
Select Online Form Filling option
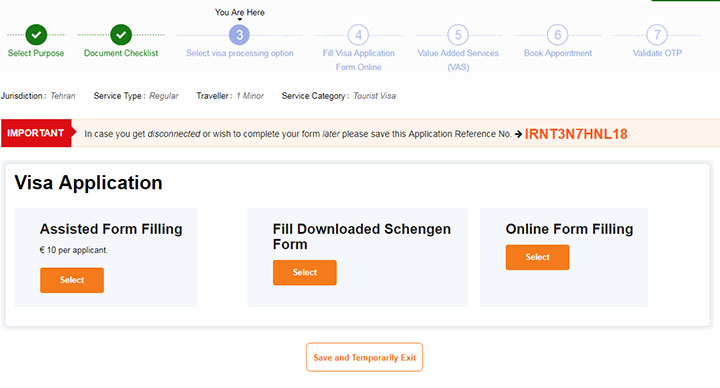[x=538, y=257]
